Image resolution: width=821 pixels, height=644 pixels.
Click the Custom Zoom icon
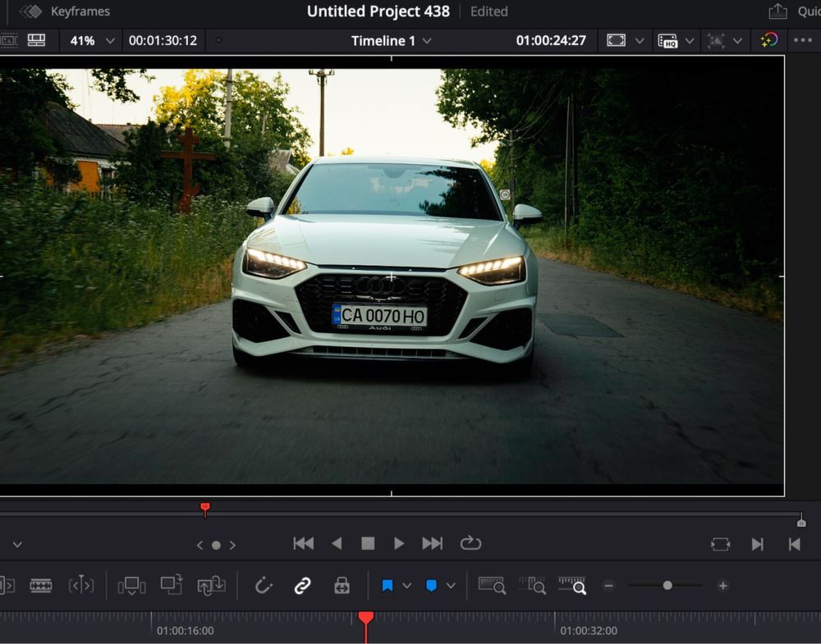(x=572, y=586)
